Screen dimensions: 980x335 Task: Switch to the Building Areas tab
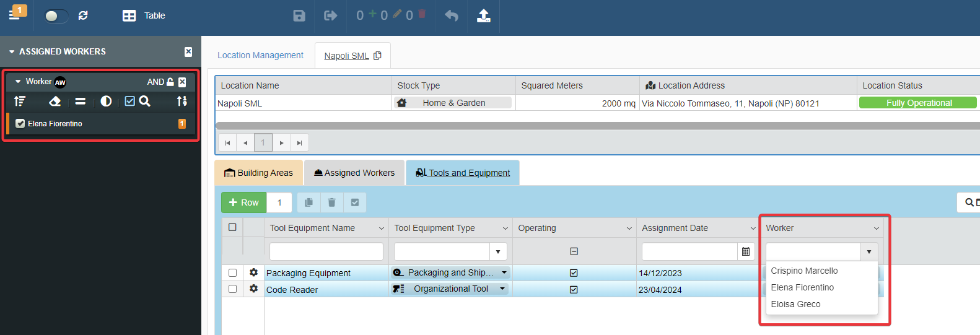[x=258, y=173]
